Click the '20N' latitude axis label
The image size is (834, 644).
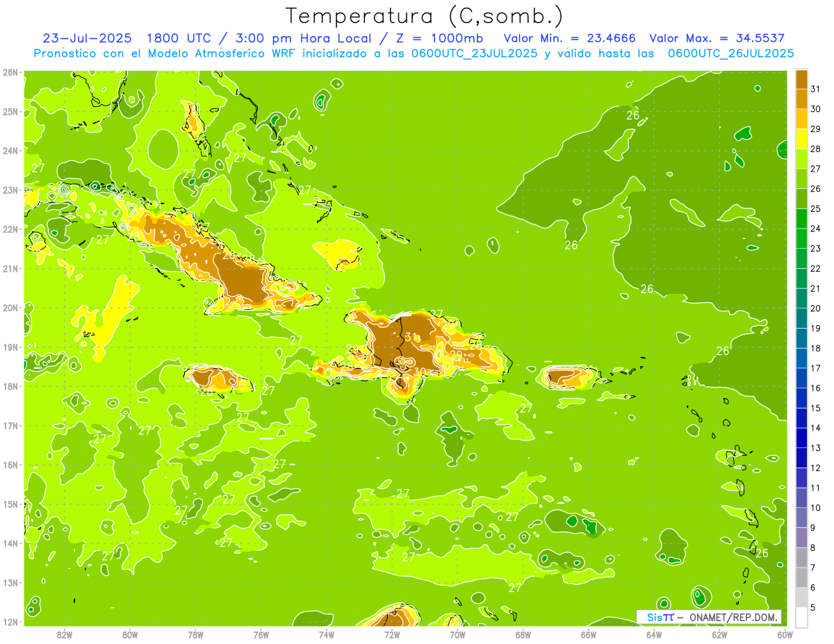pyautogui.click(x=10, y=308)
